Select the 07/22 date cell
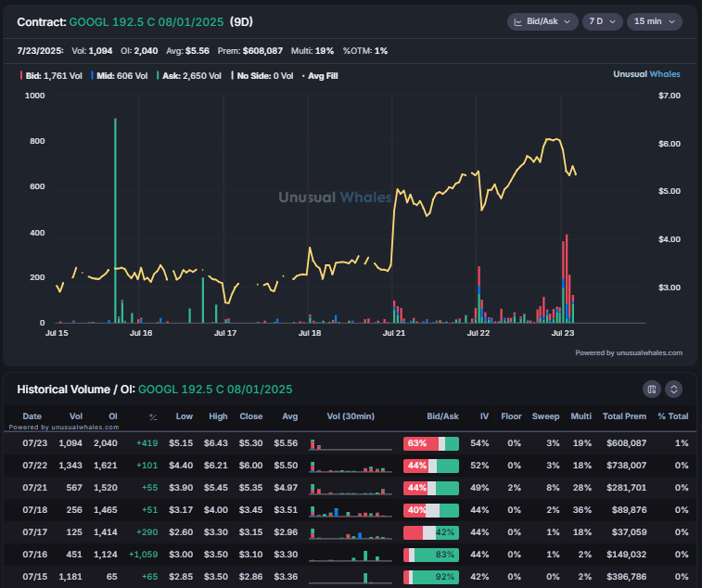Viewport: 702px width, 588px height. coord(35,466)
